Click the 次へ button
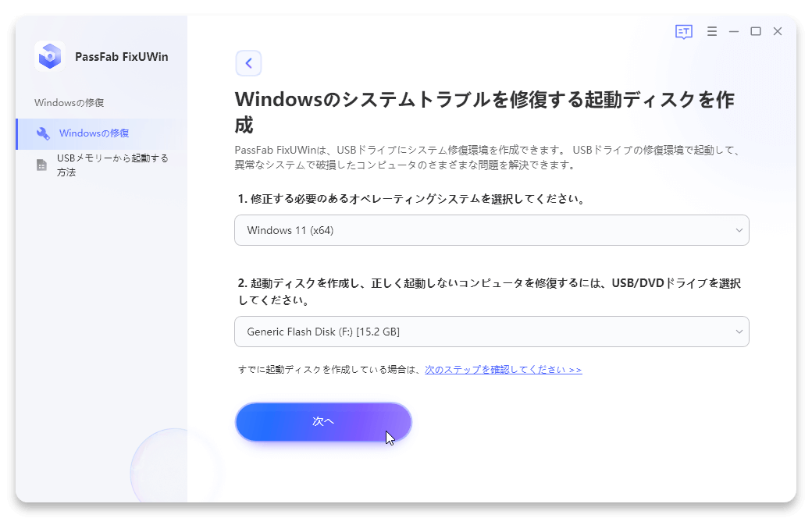The height and width of the screenshot is (518, 812). pos(323,422)
